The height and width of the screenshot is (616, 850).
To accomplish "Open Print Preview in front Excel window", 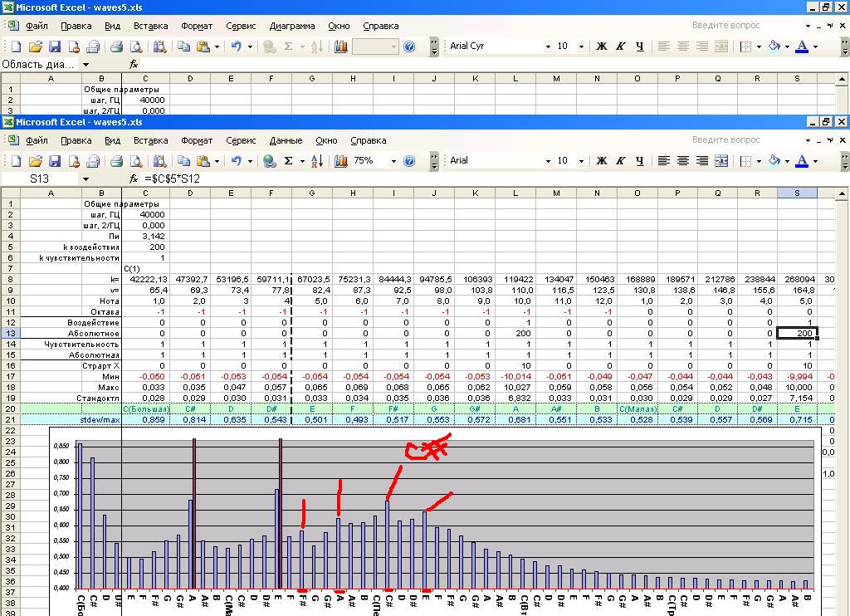I will (x=135, y=161).
